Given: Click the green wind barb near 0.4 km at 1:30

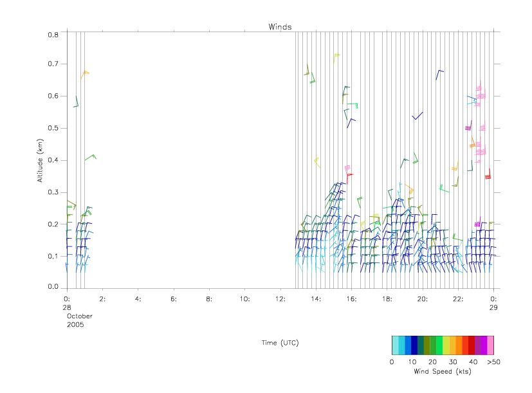Looking at the screenshot, I should (91, 157).
